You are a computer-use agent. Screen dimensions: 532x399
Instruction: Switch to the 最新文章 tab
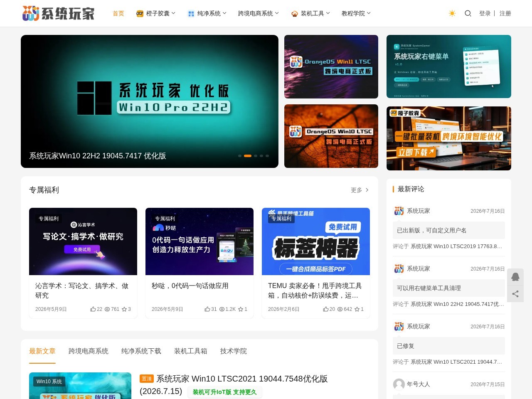42,351
